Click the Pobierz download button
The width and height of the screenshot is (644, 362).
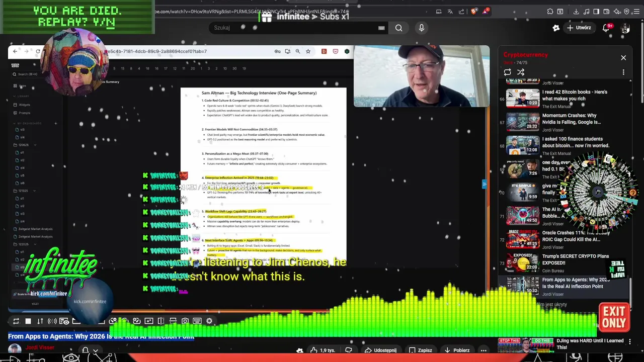[457, 350]
